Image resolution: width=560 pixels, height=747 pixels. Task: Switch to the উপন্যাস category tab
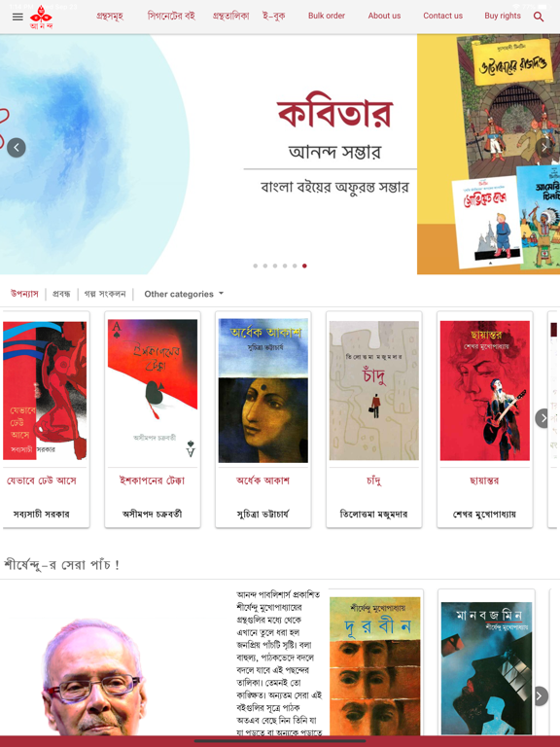(x=24, y=294)
